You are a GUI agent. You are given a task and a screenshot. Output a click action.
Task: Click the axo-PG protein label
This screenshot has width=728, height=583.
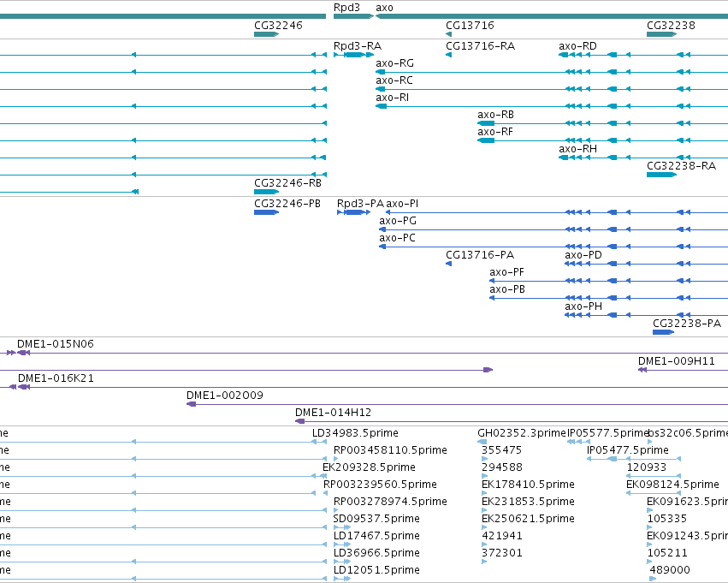click(398, 221)
